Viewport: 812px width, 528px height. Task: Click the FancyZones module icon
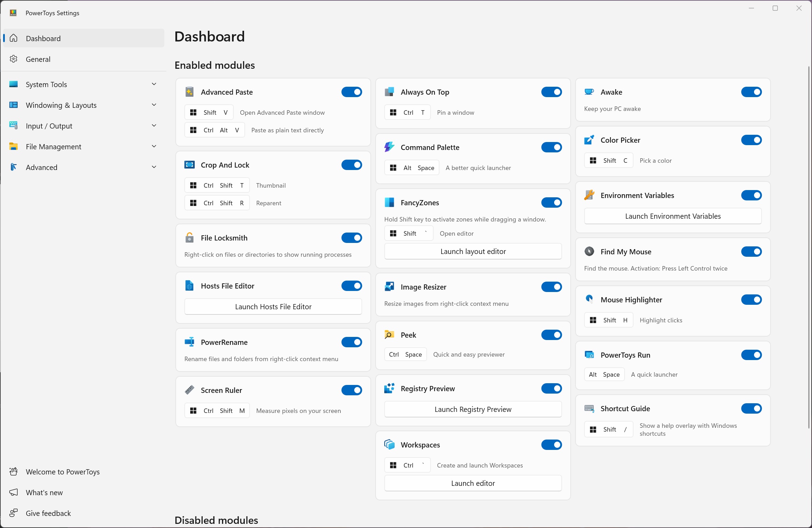pos(389,202)
